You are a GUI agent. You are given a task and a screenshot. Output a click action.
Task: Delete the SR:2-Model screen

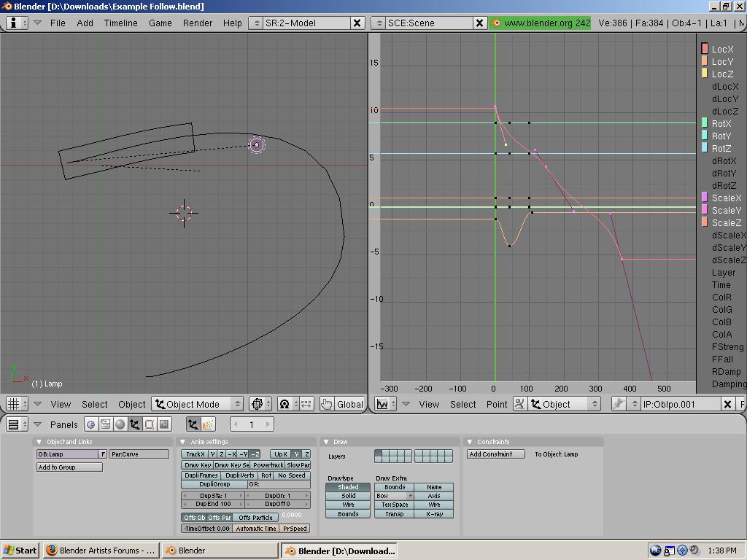pyautogui.click(x=357, y=23)
